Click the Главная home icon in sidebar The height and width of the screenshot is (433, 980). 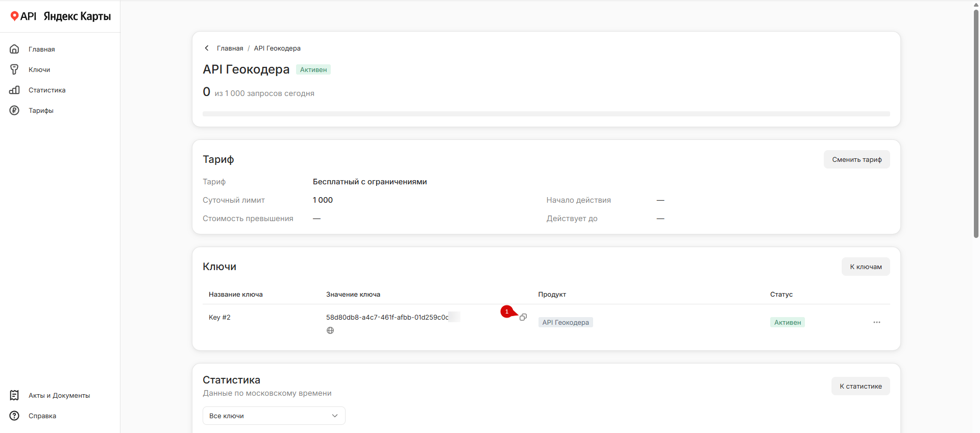pyautogui.click(x=14, y=49)
